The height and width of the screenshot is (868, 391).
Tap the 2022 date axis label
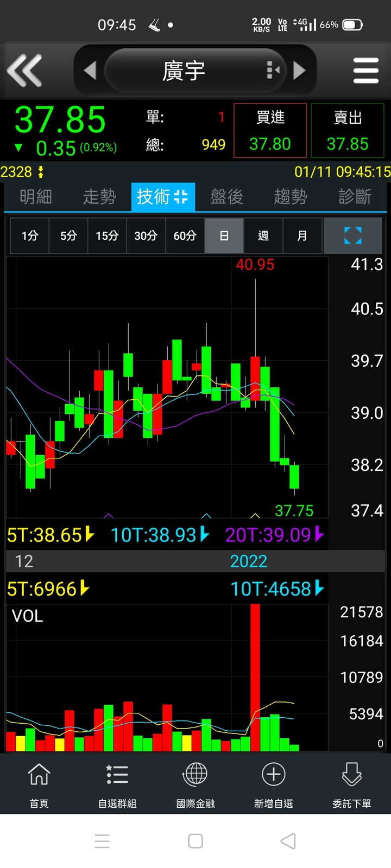(249, 561)
